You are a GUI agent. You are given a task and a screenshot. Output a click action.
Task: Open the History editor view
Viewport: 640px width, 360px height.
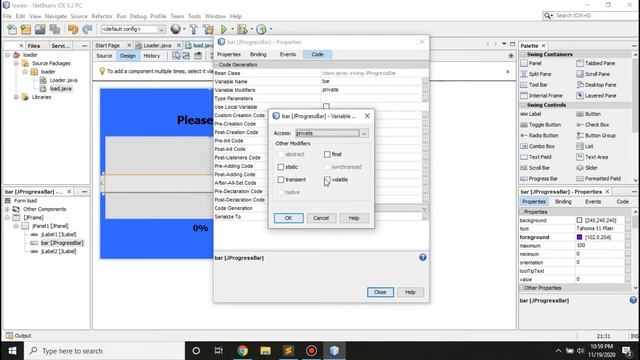pyautogui.click(x=151, y=56)
